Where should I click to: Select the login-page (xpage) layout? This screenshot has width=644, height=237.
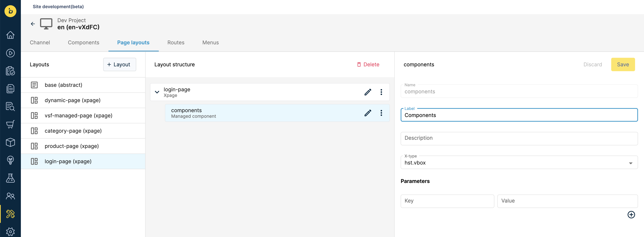click(x=83, y=161)
